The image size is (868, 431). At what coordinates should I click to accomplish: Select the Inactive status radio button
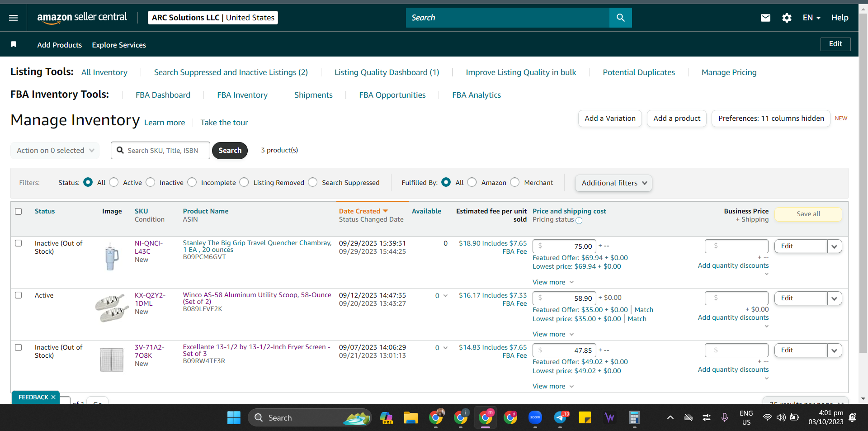(151, 182)
